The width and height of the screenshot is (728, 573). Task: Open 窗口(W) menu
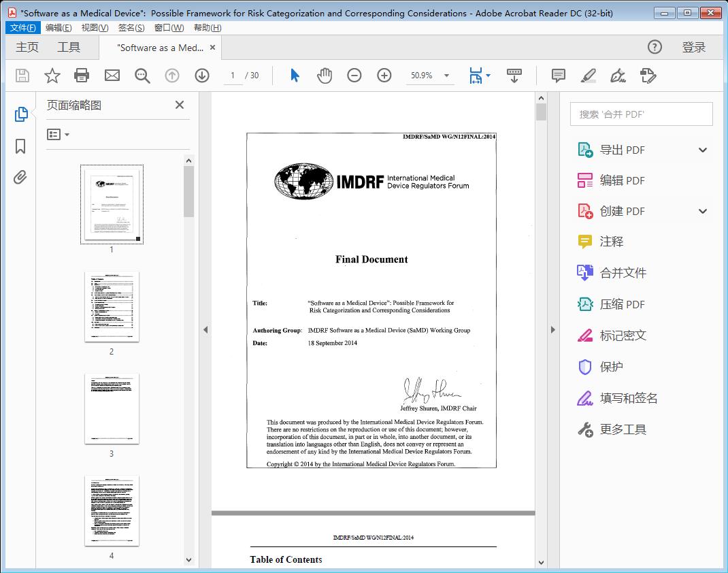pos(169,28)
